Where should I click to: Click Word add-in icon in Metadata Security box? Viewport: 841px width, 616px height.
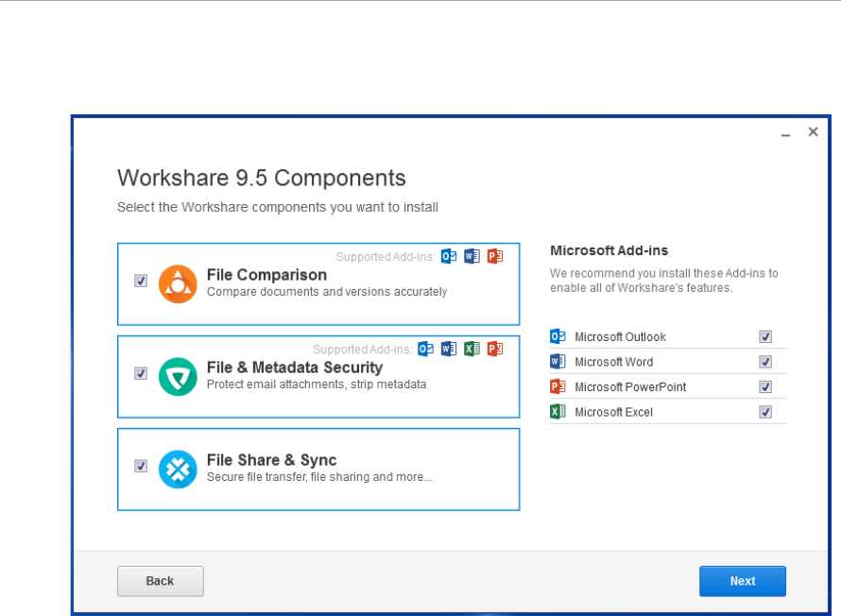pyautogui.click(x=449, y=349)
